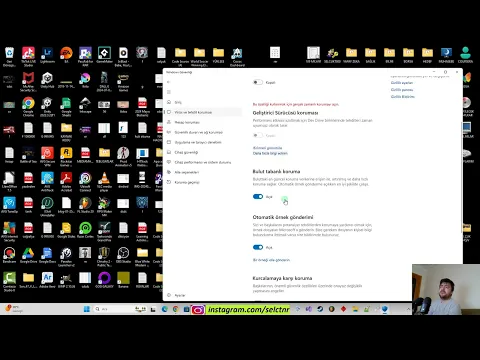Open Windows Security shield on taskbar
Viewport: 480px width, 360px height.
pos(385,309)
